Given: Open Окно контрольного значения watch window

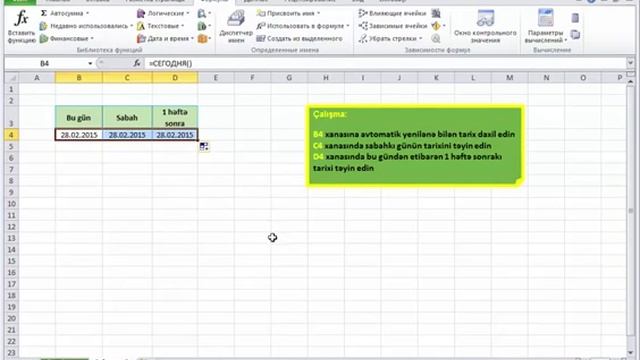Looking at the screenshot, I should pyautogui.click(x=485, y=27).
